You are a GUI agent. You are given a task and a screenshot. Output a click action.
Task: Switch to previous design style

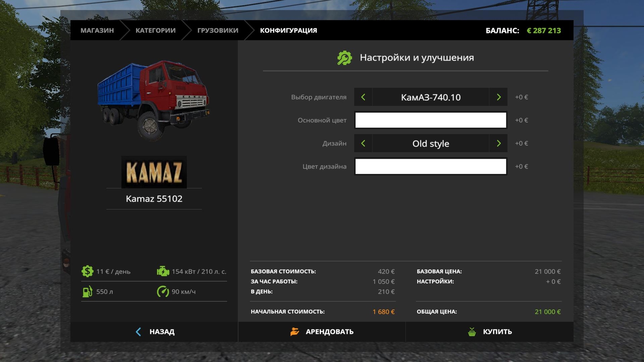[363, 143]
